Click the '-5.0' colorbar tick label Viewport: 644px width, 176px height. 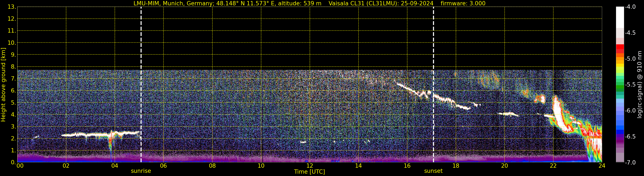coord(630,59)
